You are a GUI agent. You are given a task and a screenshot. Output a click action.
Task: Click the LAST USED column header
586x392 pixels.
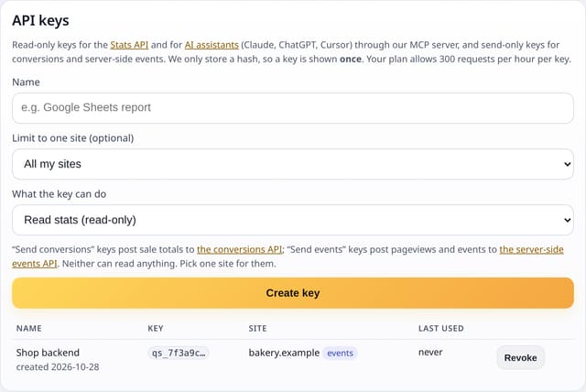click(441, 329)
